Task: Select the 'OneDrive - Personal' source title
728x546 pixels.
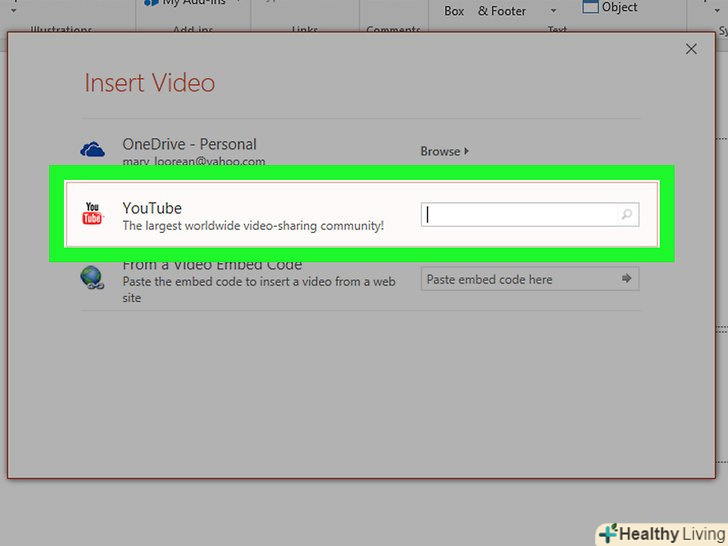Action: [x=189, y=144]
